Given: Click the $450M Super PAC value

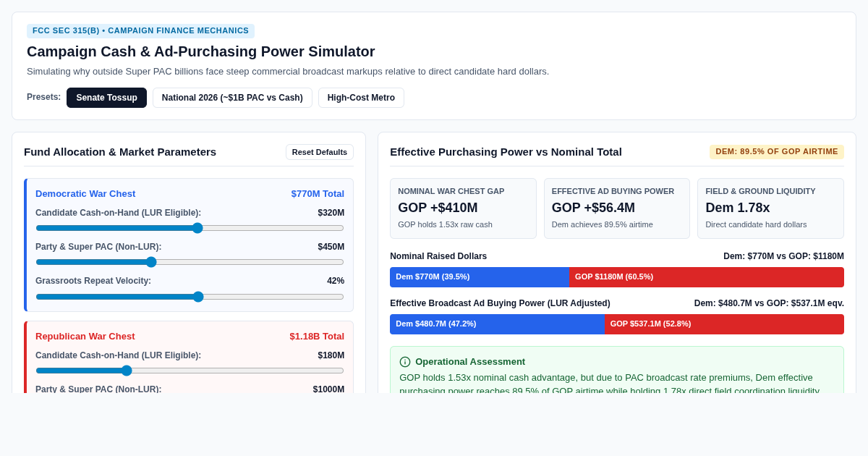Looking at the screenshot, I should coord(331,247).
